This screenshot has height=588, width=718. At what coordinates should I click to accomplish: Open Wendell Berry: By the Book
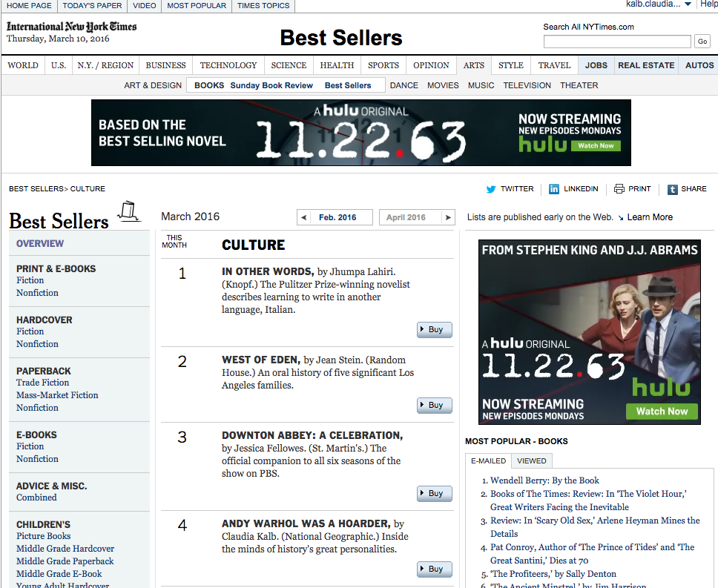(x=544, y=480)
